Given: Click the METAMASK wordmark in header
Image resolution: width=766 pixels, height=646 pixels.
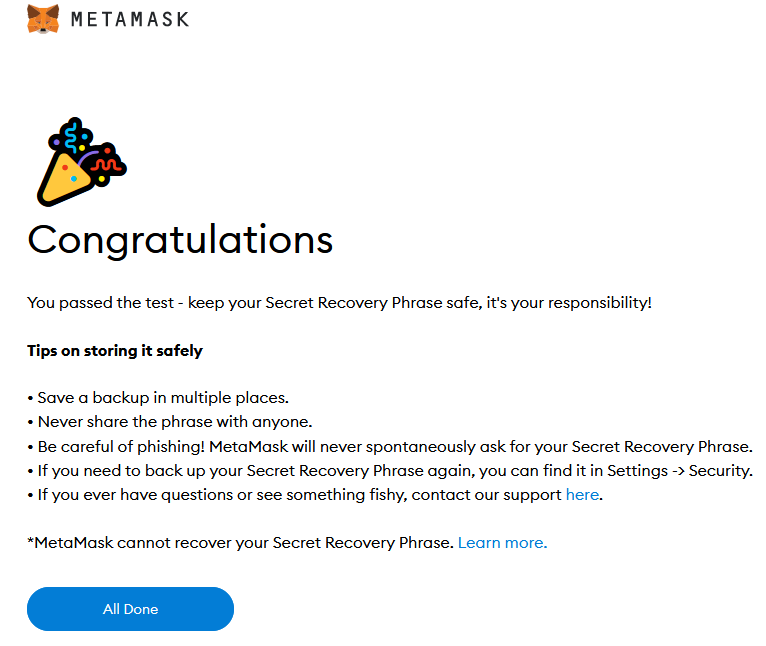Looking at the screenshot, I should 130,20.
